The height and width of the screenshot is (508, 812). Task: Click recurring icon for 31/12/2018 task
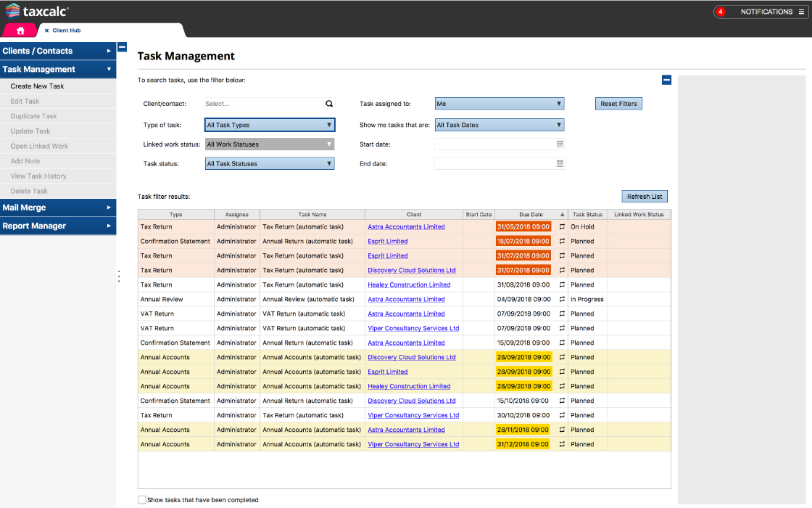click(562, 444)
